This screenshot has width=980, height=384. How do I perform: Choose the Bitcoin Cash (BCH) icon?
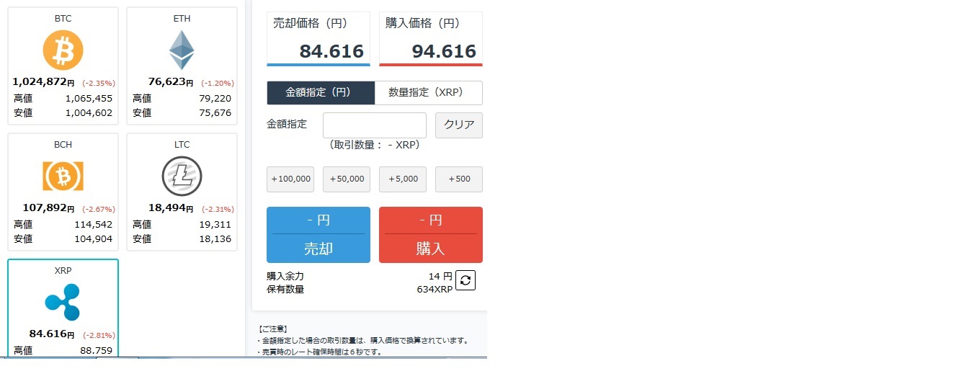(x=63, y=176)
